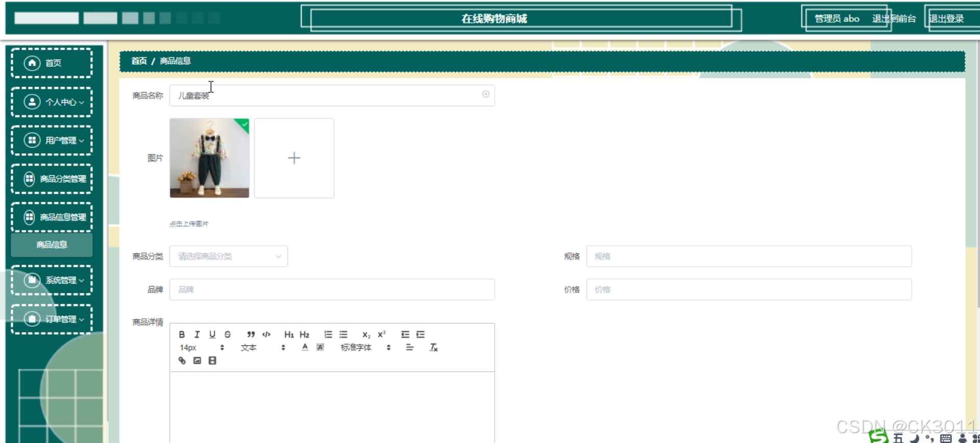Insert an image in editor
This screenshot has width=980, height=443.
(x=197, y=360)
